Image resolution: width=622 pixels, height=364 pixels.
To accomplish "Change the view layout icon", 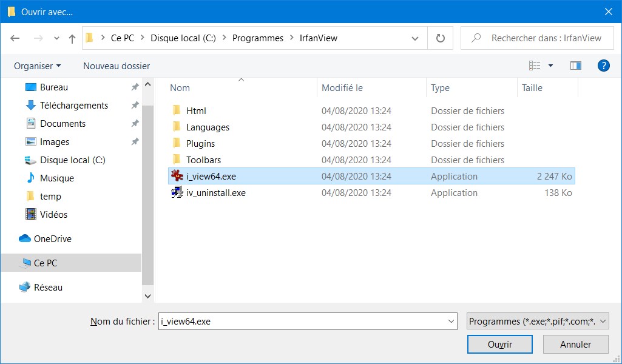I will (x=535, y=66).
